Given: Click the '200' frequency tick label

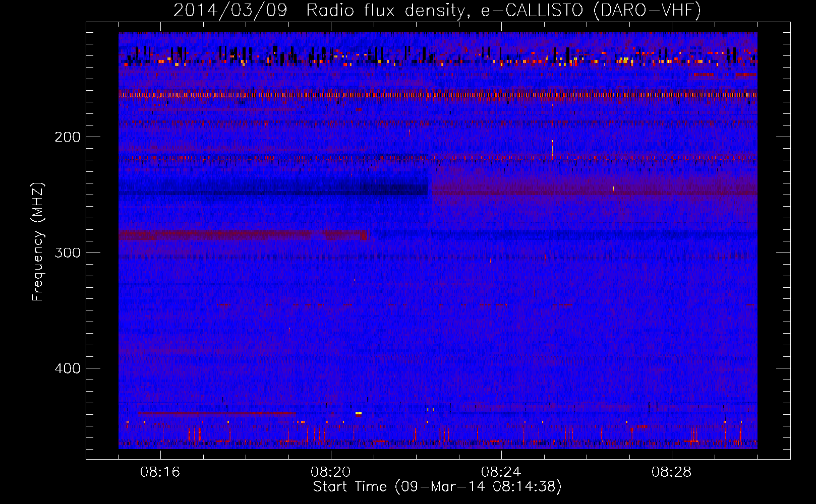Looking at the screenshot, I should (68, 137).
